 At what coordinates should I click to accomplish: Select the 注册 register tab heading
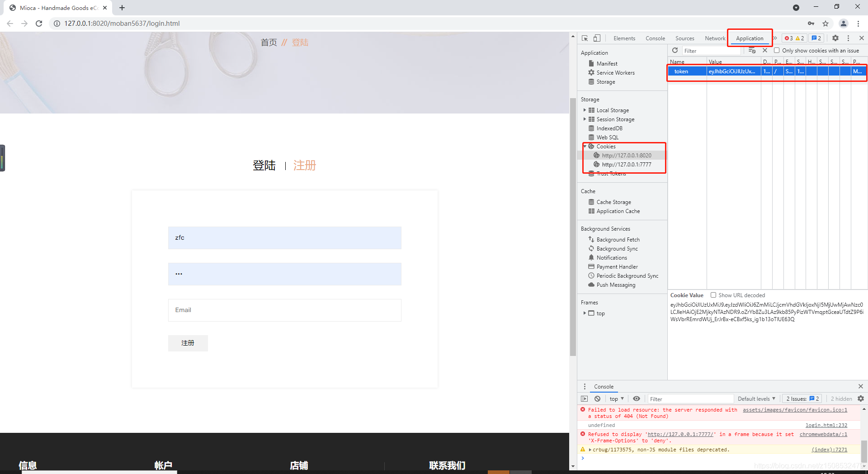pyautogui.click(x=305, y=166)
